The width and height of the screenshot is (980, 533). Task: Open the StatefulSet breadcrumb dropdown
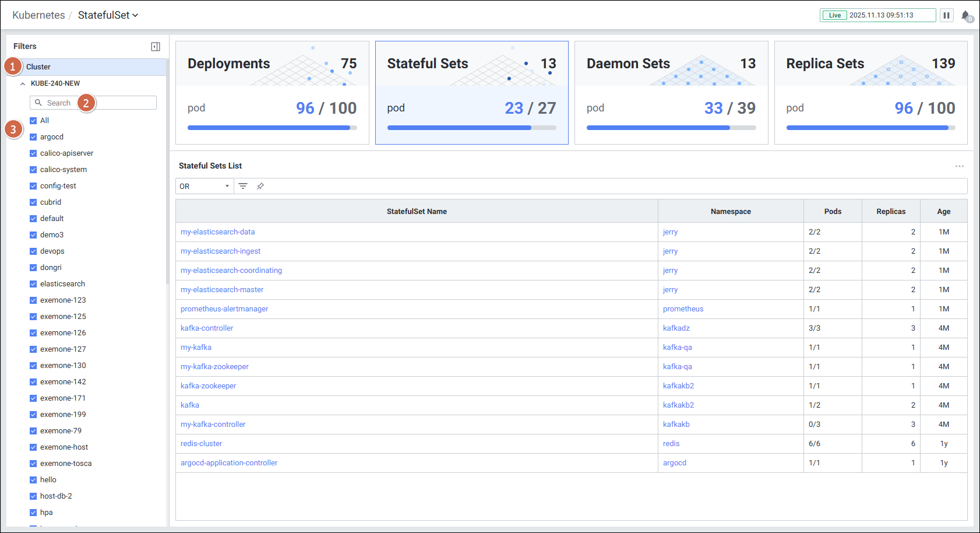coord(108,15)
